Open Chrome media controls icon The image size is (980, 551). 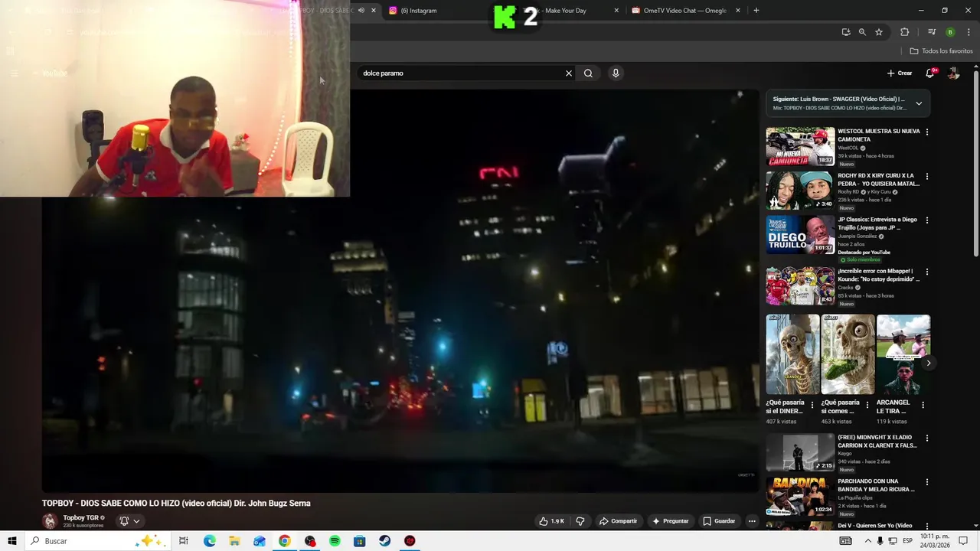[932, 32]
